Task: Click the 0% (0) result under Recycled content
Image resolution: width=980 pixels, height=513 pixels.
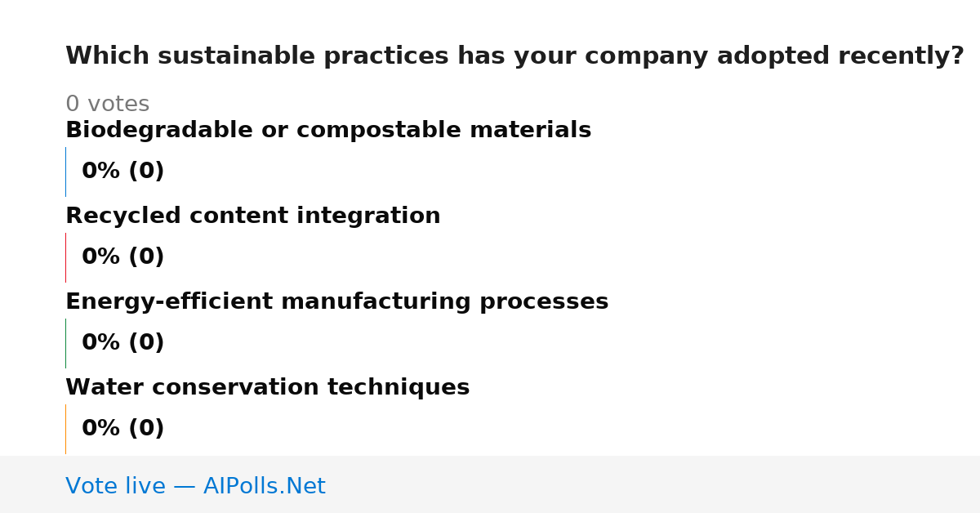Action: (x=123, y=257)
